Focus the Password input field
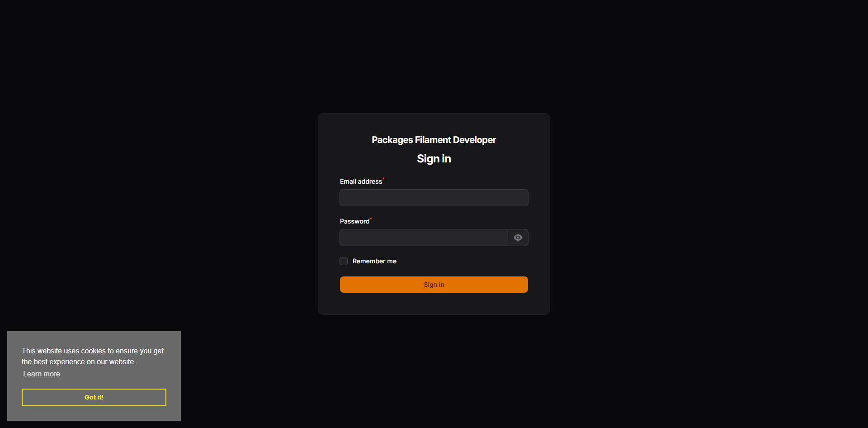868x428 pixels. coord(424,238)
